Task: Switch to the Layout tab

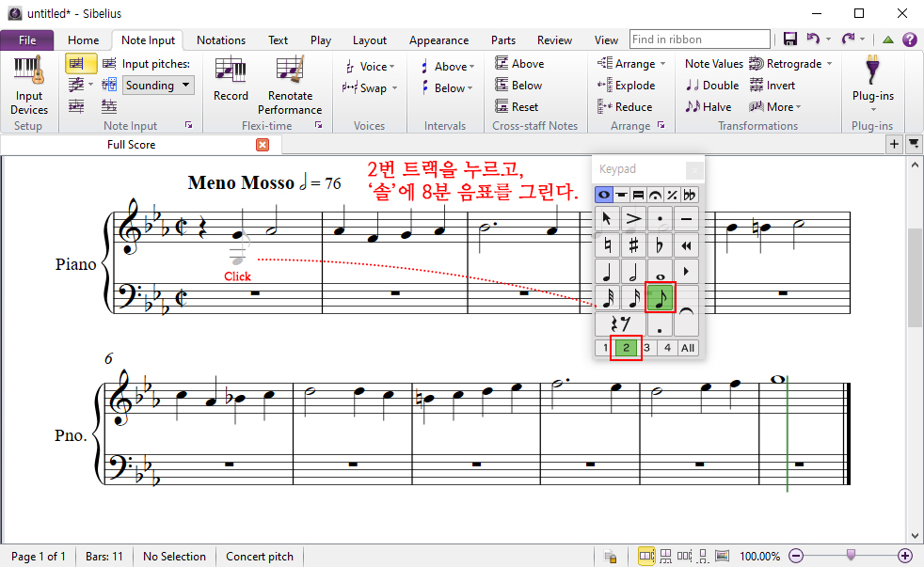Action: coord(370,40)
